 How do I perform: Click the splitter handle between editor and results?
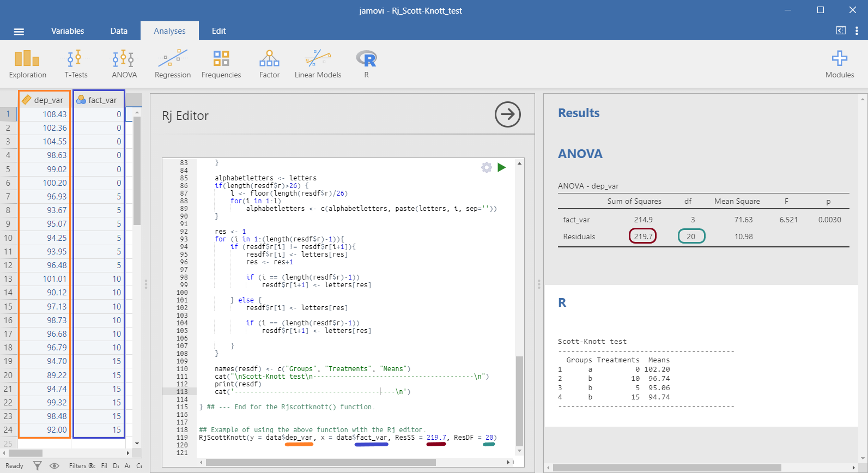[539, 284]
